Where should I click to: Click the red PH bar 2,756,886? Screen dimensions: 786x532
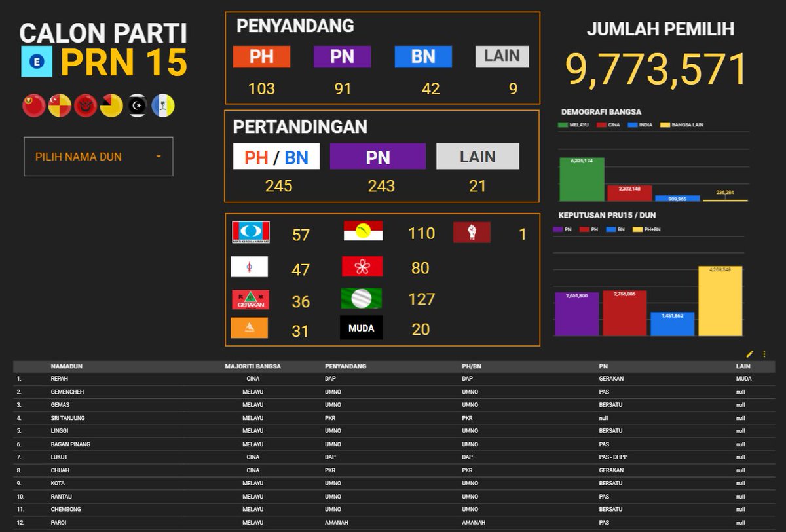click(625, 313)
